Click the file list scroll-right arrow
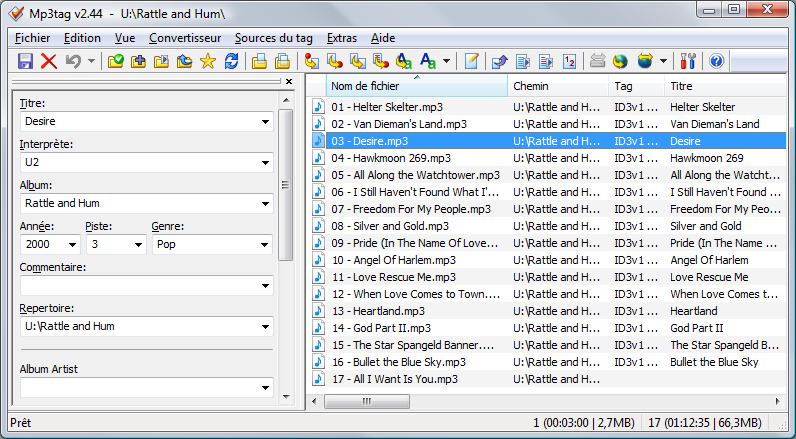796x439 pixels. 777,401
